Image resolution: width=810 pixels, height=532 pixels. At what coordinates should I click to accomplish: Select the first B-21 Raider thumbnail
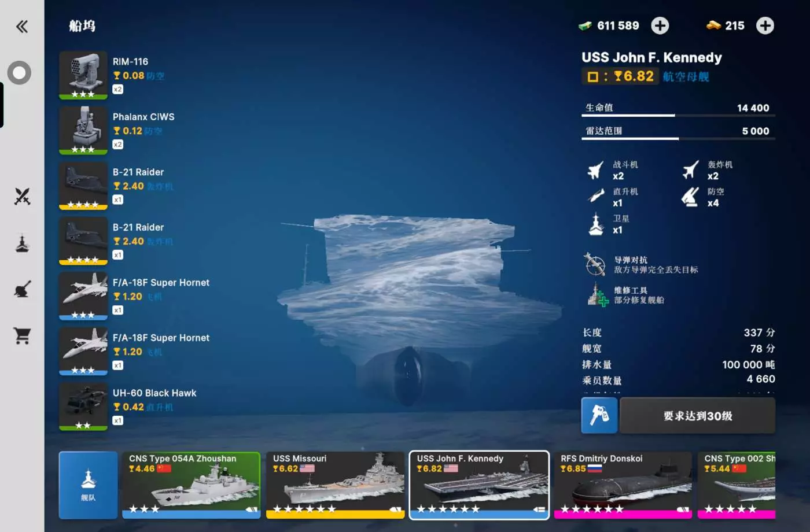(83, 186)
